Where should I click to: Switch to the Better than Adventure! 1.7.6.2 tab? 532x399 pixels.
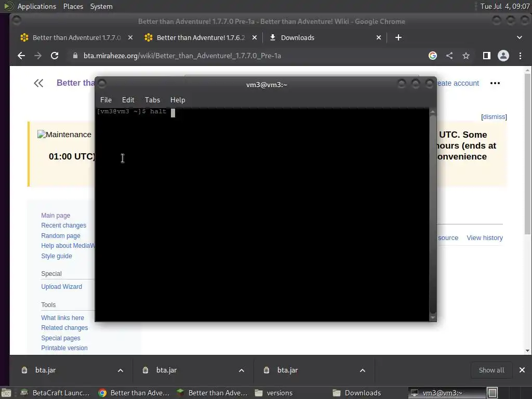pyautogui.click(x=201, y=37)
